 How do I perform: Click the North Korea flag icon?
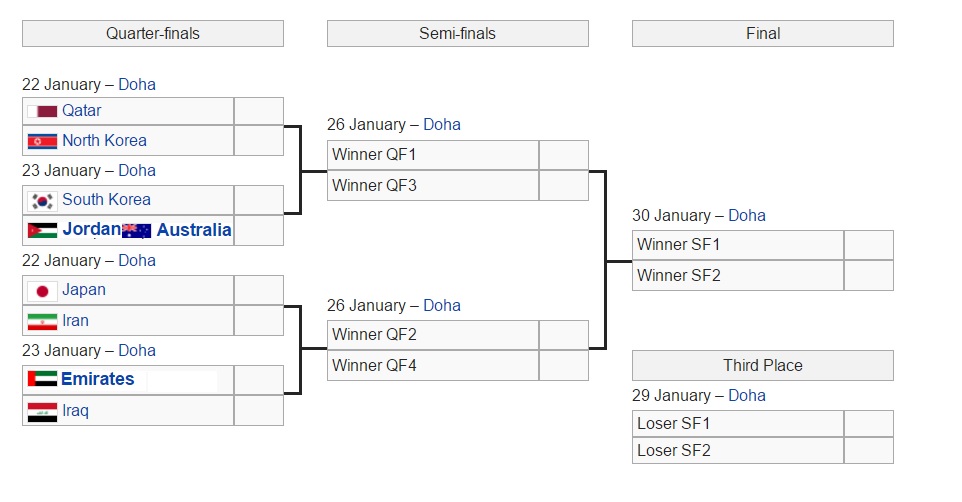coord(42,141)
